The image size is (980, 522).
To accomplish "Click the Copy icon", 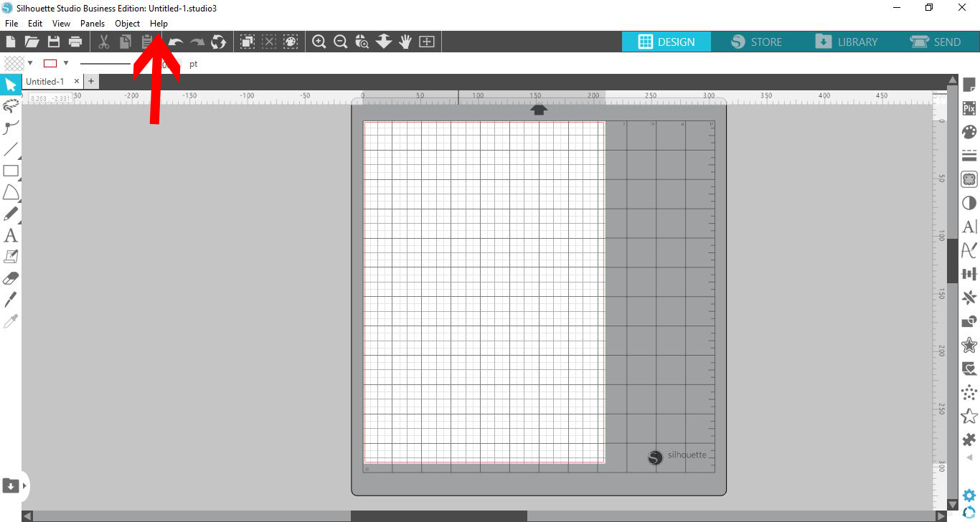I will 126,42.
